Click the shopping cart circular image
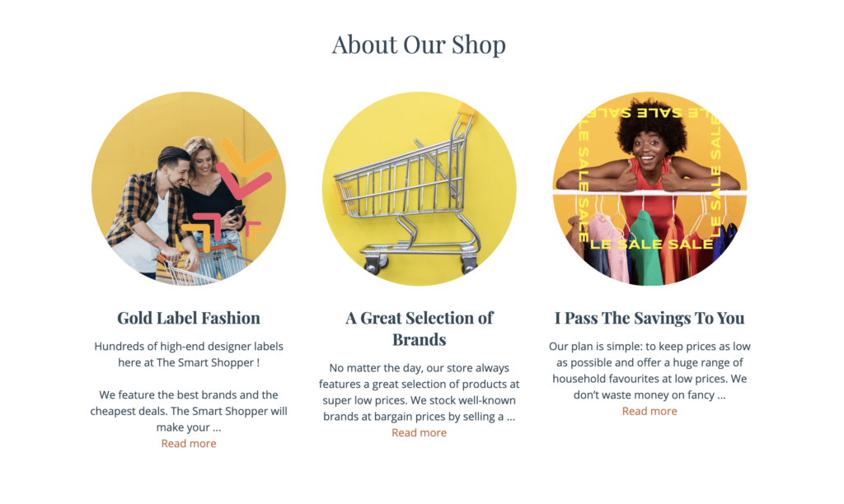The height and width of the screenshot is (504, 844). 419,189
